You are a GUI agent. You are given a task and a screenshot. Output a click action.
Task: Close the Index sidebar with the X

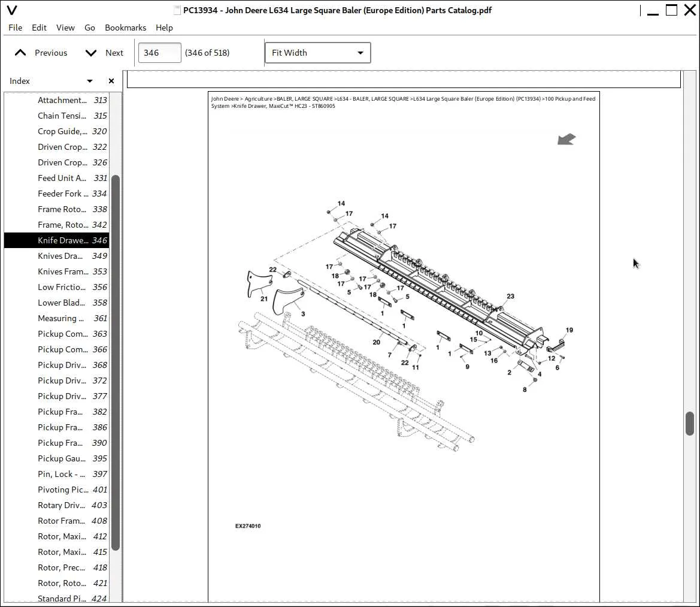tap(111, 81)
